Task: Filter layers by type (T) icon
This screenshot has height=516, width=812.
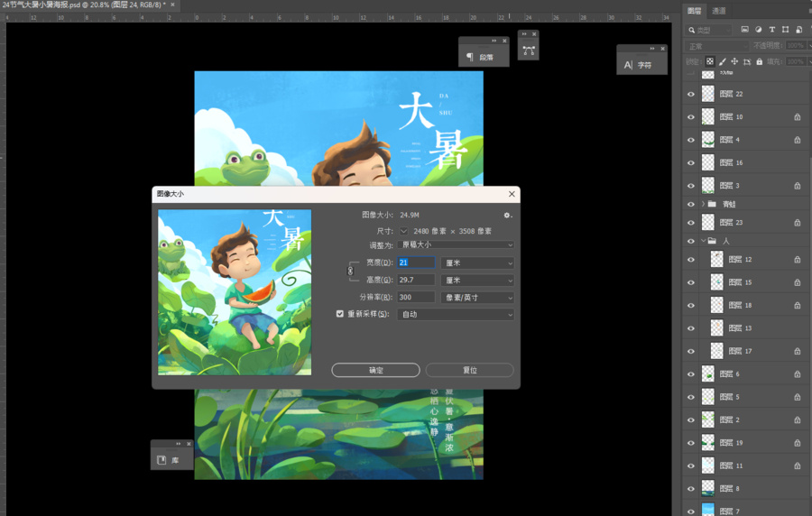Action: pos(771,30)
